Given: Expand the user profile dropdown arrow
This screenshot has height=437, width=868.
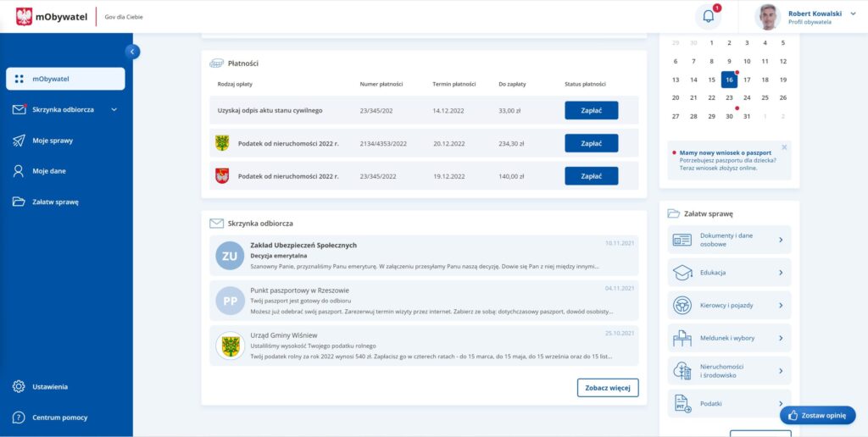Looking at the screenshot, I should click(853, 14).
